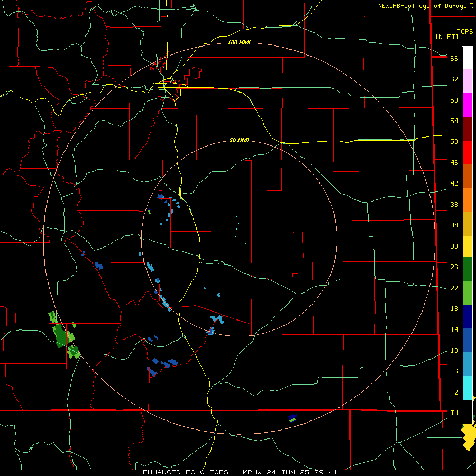Pick the cyan legend swatch near 2
The image size is (476, 476).
[x=467, y=388]
